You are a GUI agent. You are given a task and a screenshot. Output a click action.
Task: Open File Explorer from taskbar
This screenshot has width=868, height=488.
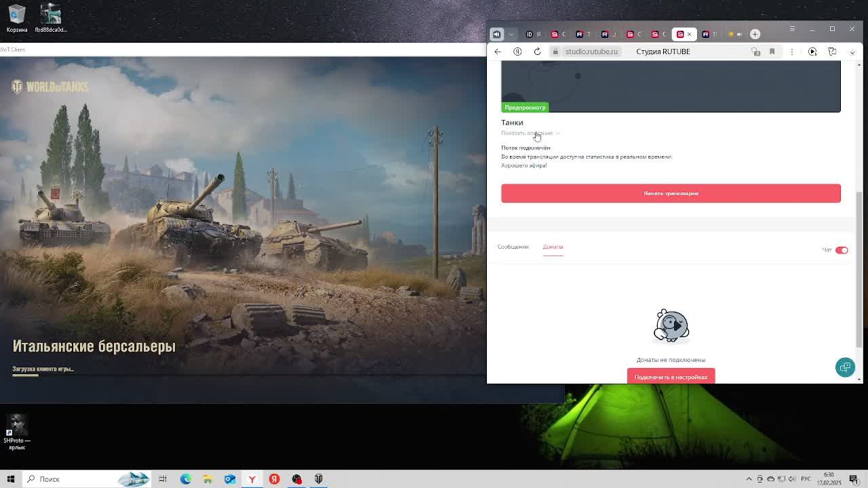208,479
